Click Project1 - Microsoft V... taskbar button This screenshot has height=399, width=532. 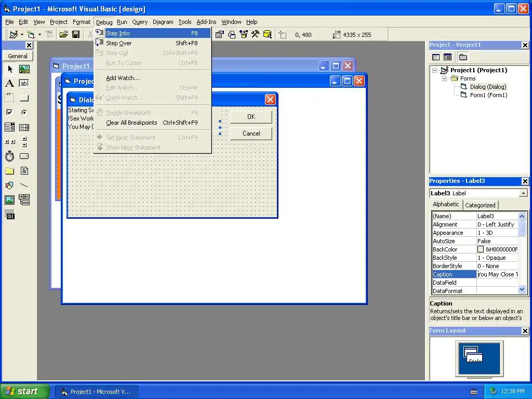[96, 392]
